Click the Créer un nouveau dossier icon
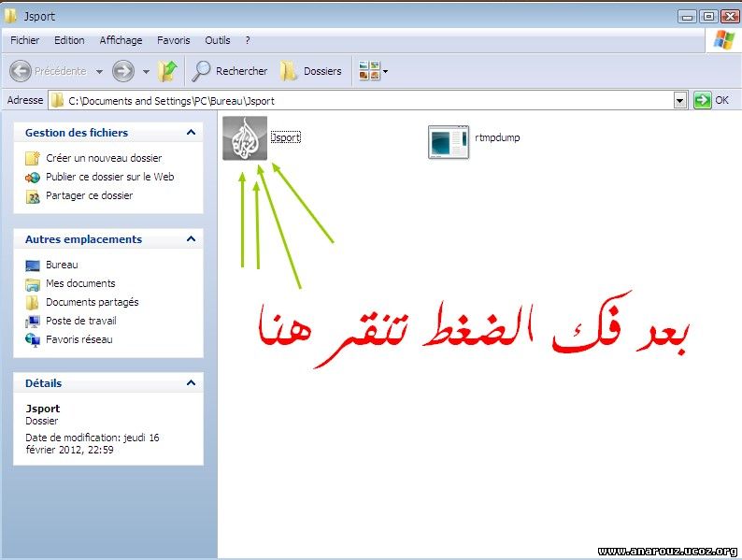The height and width of the screenshot is (560, 742). [x=33, y=158]
